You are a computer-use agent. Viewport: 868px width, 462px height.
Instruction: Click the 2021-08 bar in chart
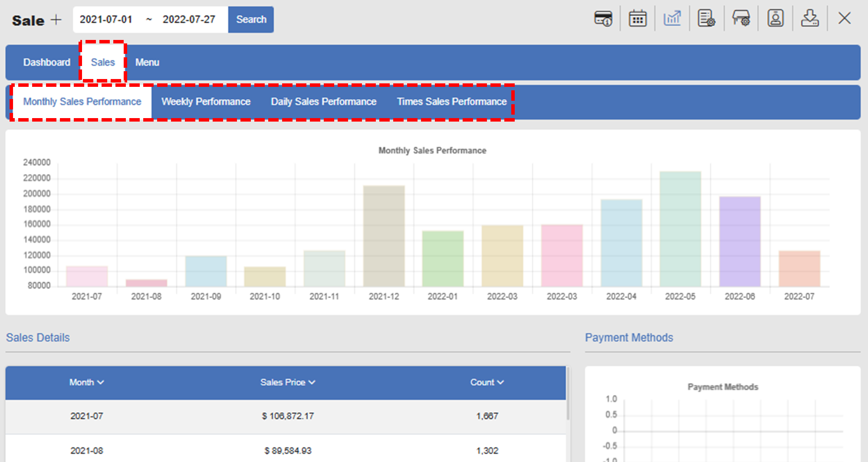(146, 283)
